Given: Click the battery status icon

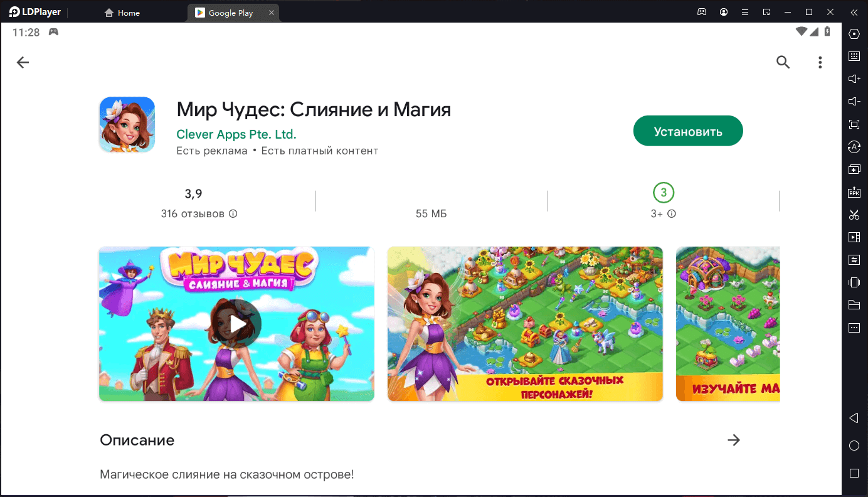Looking at the screenshot, I should click(x=827, y=31).
